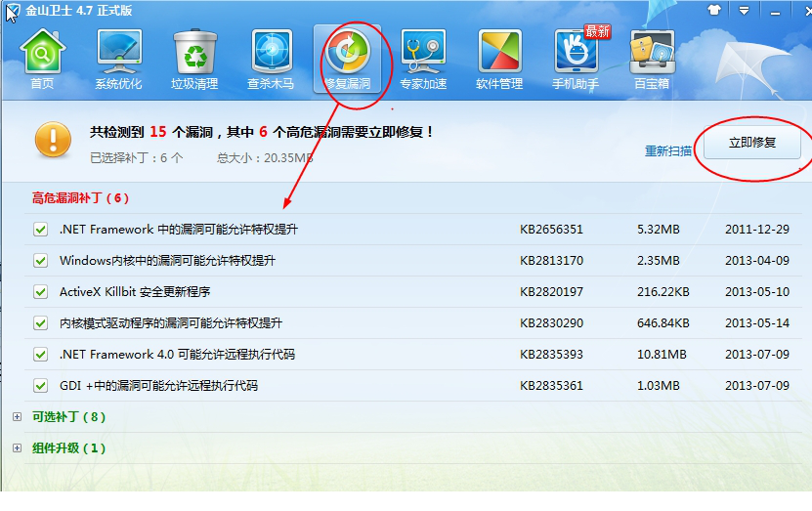This screenshot has height=511, width=812.
Task: Click the skin shirt icon in title bar
Action: (715, 10)
